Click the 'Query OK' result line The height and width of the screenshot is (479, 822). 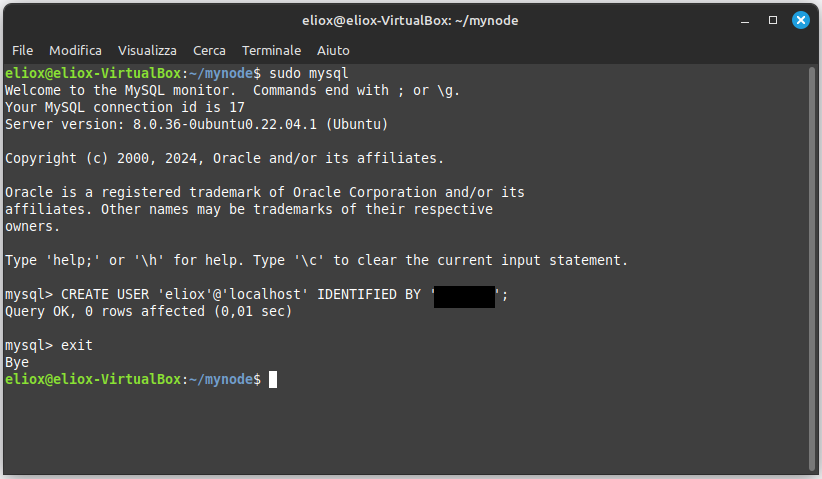(148, 311)
